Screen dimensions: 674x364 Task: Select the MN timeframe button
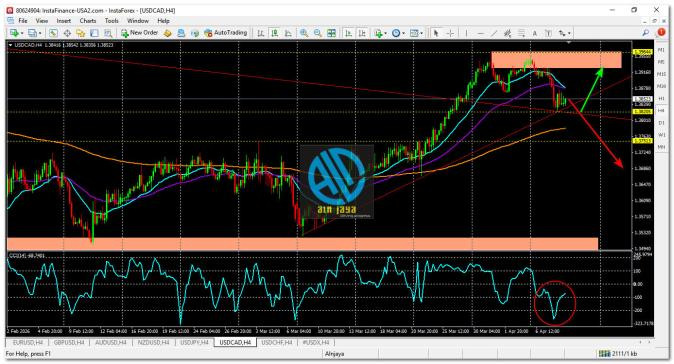click(x=661, y=147)
